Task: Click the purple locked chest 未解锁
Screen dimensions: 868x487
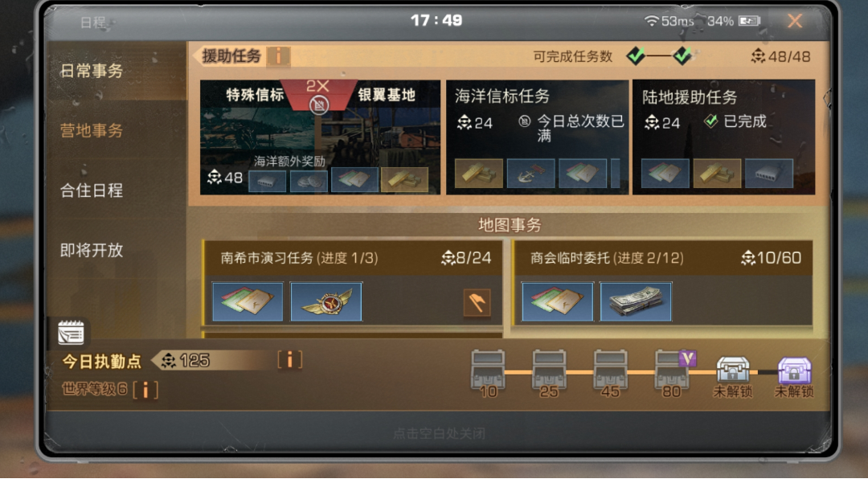Action: click(x=794, y=377)
